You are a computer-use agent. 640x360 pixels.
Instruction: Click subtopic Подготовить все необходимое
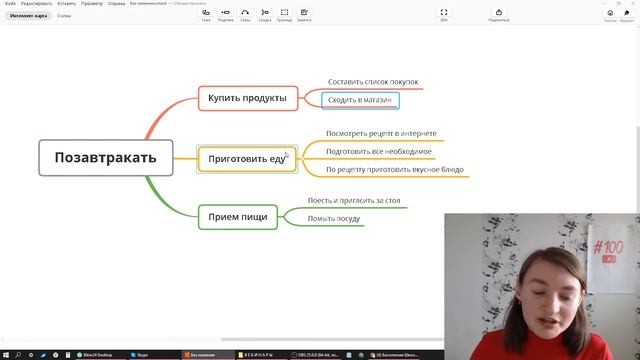[379, 151]
